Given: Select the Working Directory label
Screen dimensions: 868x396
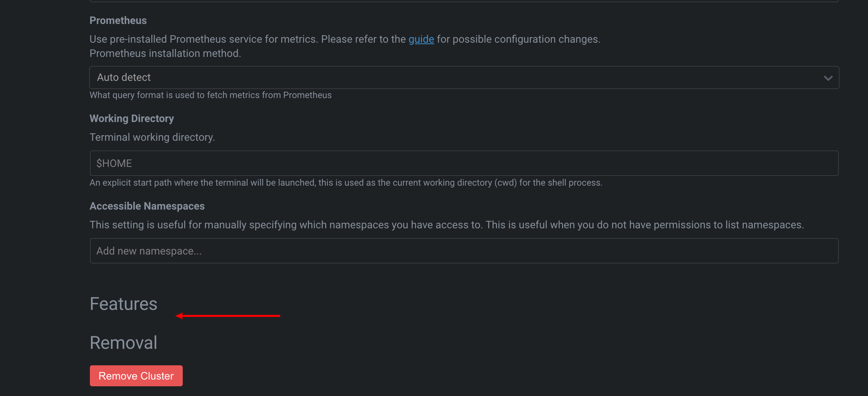Looking at the screenshot, I should coord(131,118).
